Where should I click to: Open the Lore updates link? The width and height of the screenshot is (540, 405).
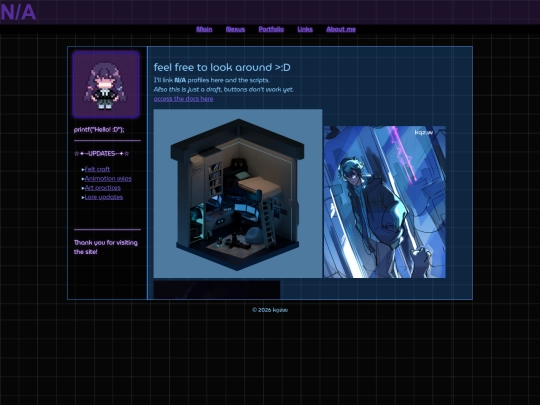coord(104,197)
